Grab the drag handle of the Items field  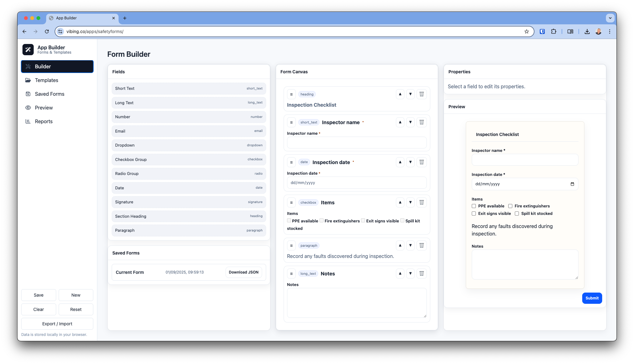[291, 203]
